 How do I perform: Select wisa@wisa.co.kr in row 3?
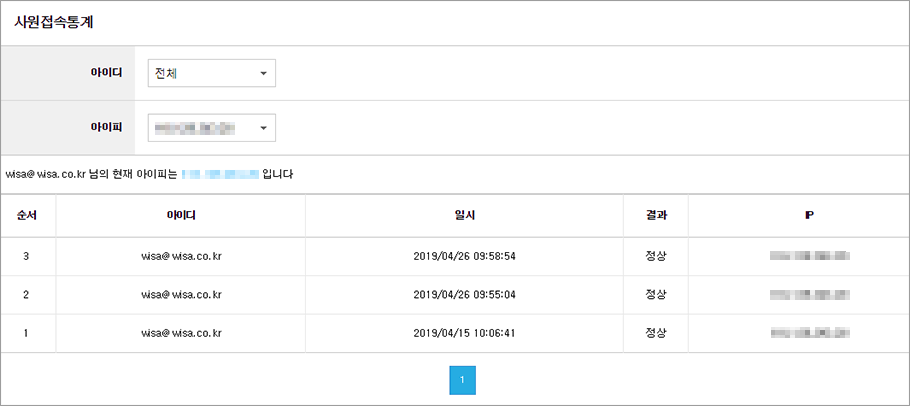pyautogui.click(x=181, y=256)
